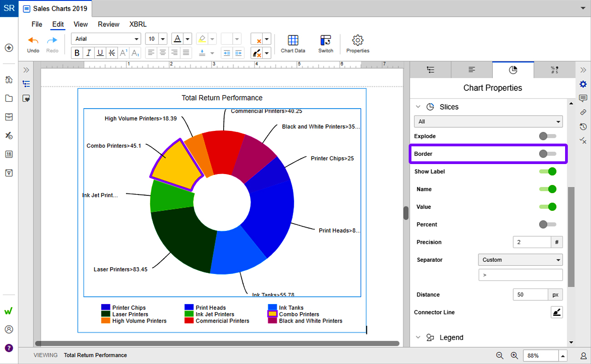Click the Chart Data icon
591x364 pixels.
click(293, 40)
